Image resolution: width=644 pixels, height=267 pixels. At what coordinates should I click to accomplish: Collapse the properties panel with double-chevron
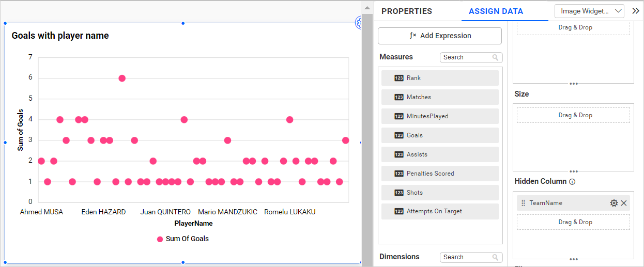[636, 11]
